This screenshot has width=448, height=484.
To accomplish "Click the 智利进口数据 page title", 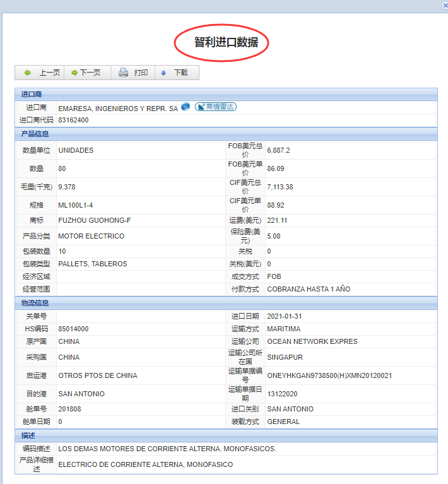I will pyautogui.click(x=221, y=42).
